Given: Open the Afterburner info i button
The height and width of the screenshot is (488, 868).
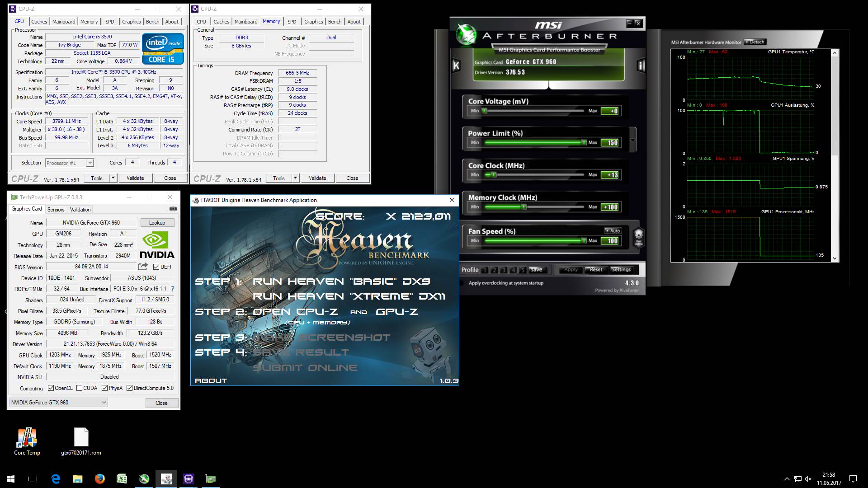Looking at the screenshot, I should click(x=641, y=66).
